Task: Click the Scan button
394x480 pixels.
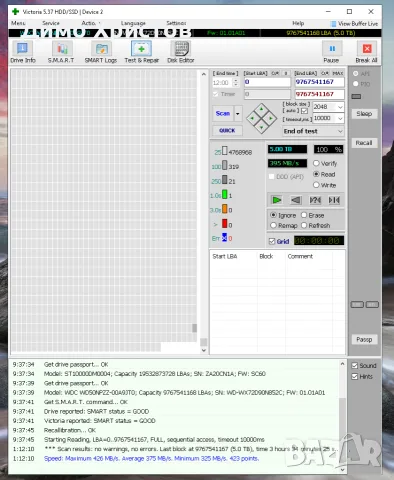Action: (x=223, y=114)
